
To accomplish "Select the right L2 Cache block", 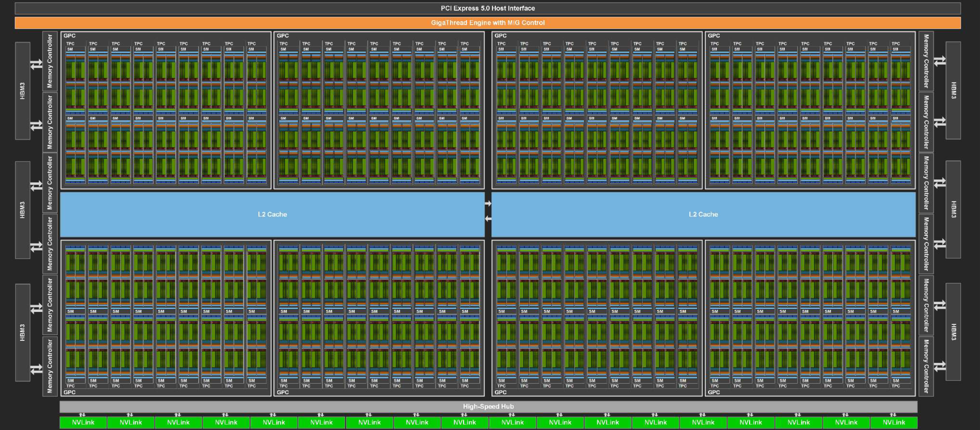I will 703,214.
